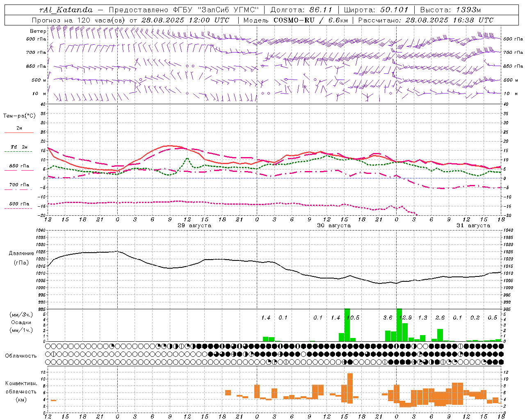Click the 10.5 precipitation amount
Image resolution: width=525 pixels, height=420 pixels.
coord(353,318)
